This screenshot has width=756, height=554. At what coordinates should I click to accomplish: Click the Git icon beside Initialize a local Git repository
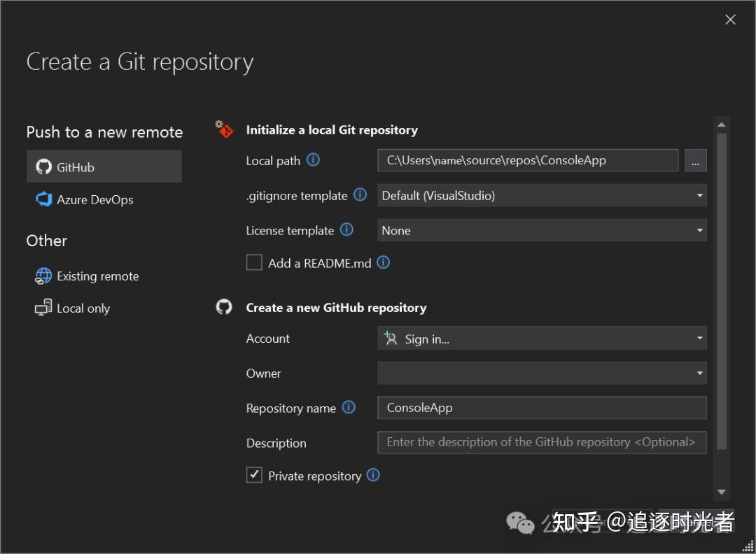point(224,129)
